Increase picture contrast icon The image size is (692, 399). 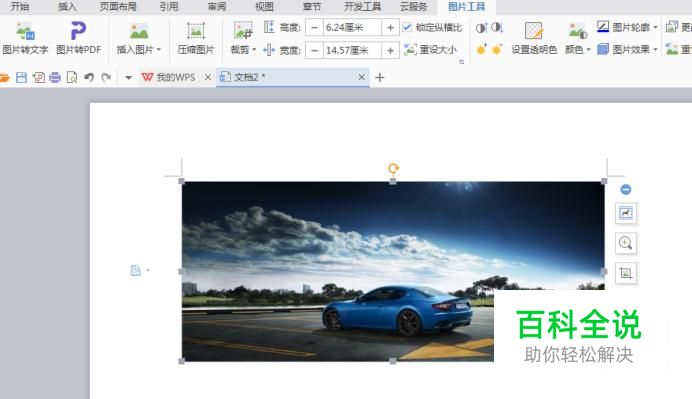tap(481, 28)
